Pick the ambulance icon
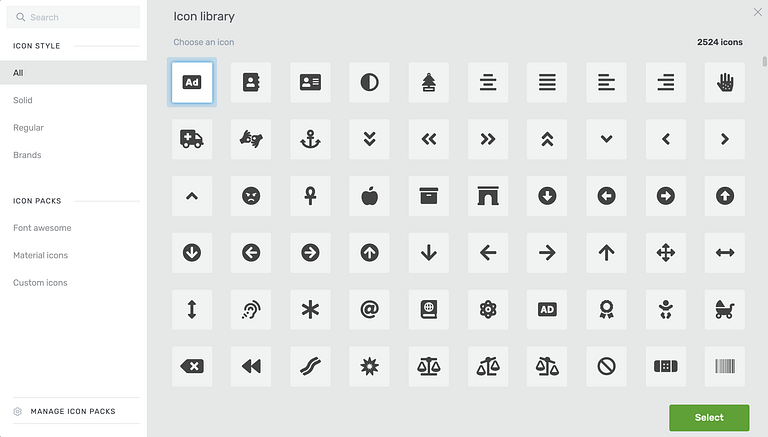 click(192, 139)
